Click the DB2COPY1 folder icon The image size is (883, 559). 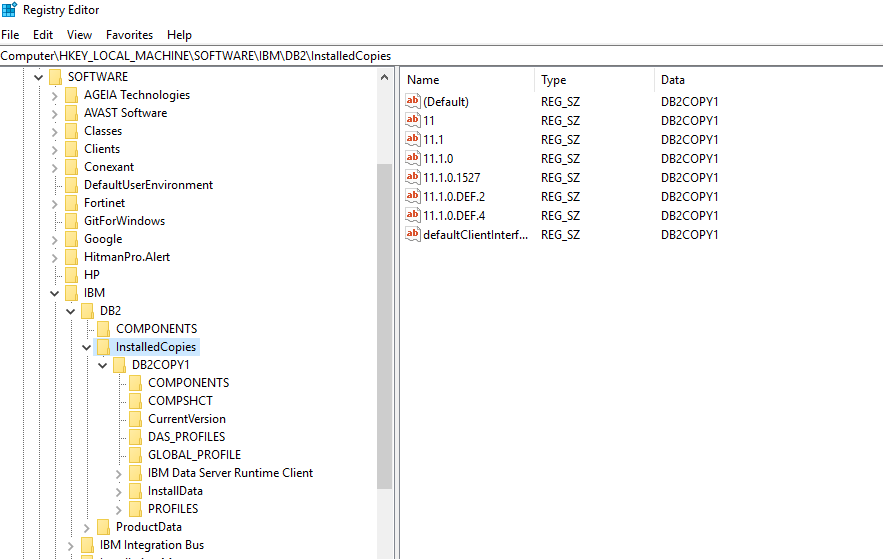pyautogui.click(x=119, y=365)
